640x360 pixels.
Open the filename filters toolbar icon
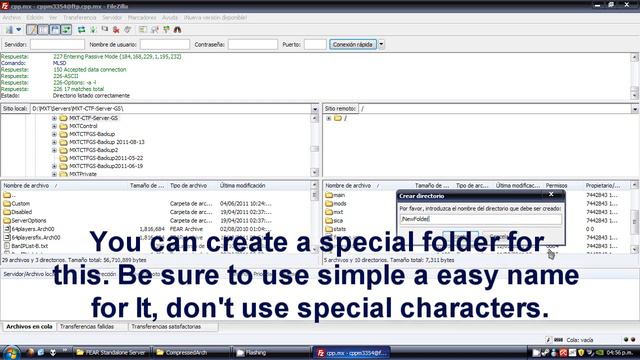click(142, 29)
